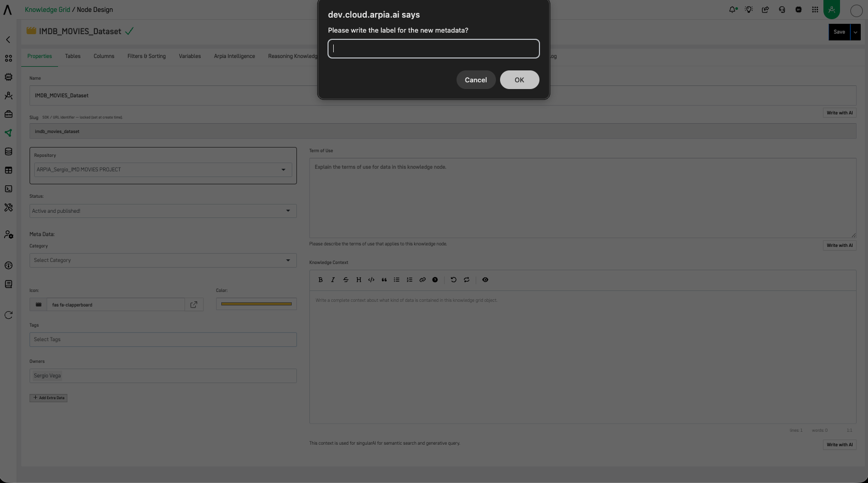Switch to the Variables tab

190,56
